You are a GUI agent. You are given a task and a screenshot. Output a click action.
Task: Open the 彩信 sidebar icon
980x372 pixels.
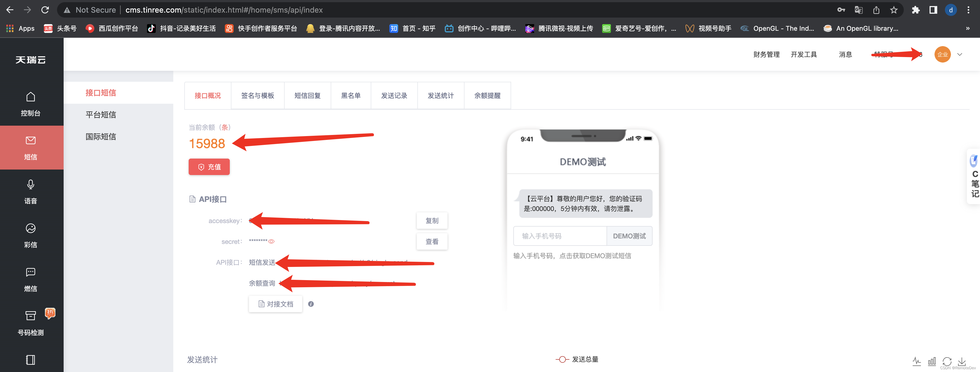point(30,228)
